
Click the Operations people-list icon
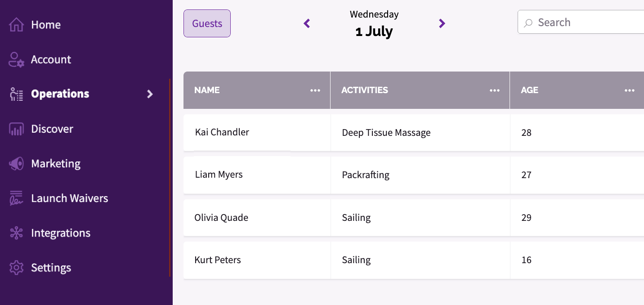pos(16,94)
